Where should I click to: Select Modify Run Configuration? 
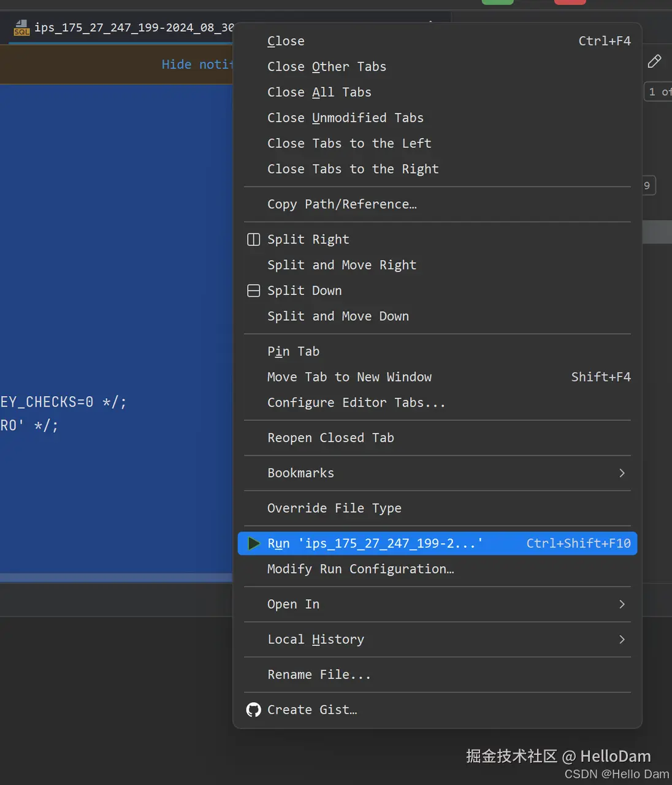tap(437, 569)
